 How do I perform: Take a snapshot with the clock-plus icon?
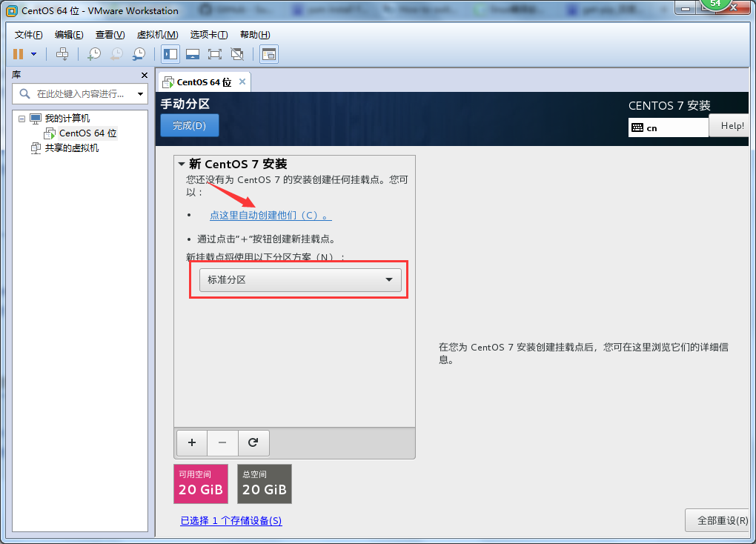click(94, 54)
